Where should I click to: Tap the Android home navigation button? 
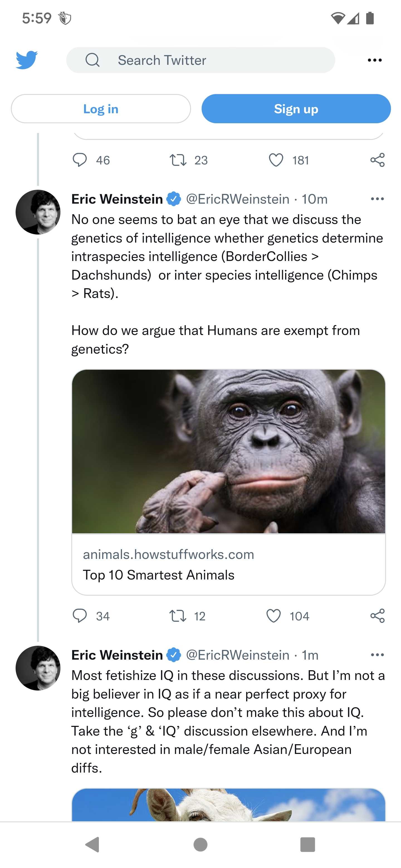coord(201,845)
